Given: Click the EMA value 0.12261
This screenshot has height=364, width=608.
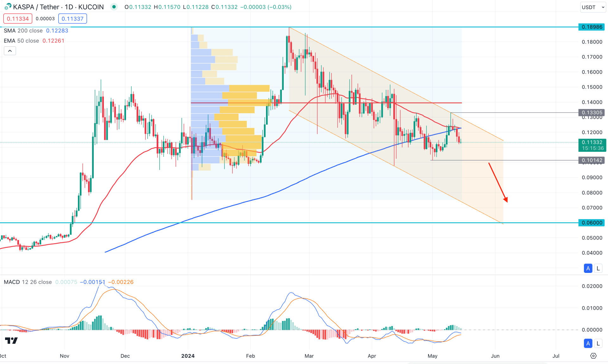Looking at the screenshot, I should coord(53,41).
